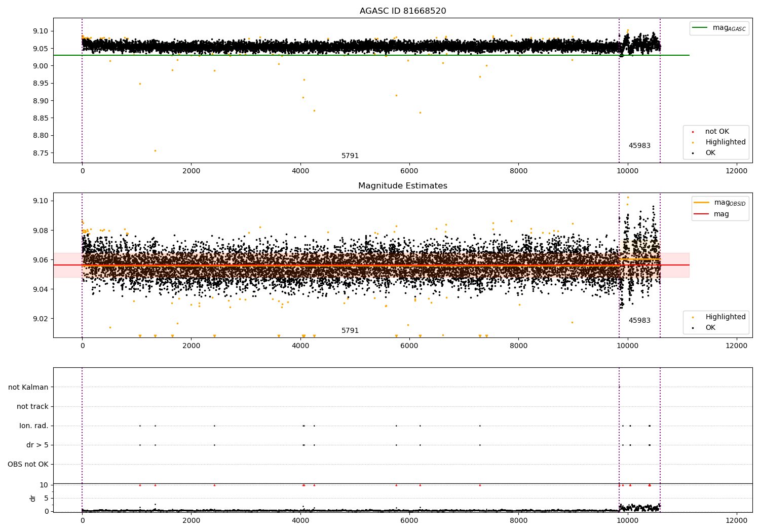Click the '8.75' y-axis tick label
Screen dimensions: 760x532
click(x=41, y=153)
